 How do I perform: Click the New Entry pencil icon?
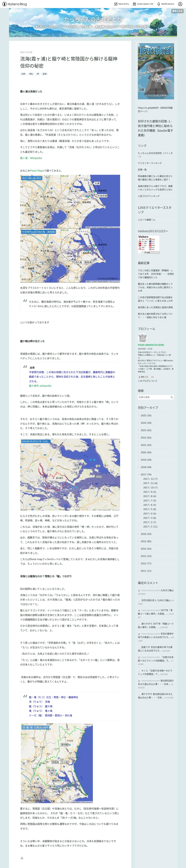pos(116,4)
